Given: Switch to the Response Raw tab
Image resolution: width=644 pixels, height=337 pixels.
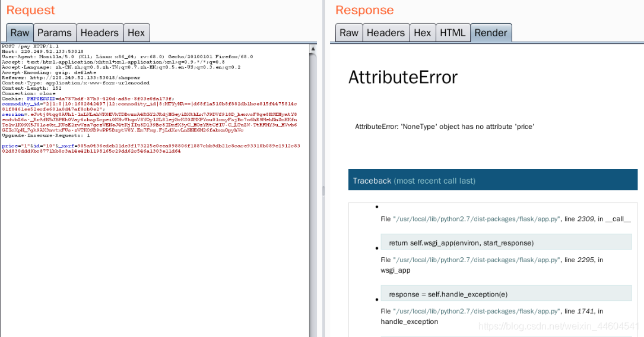Looking at the screenshot, I should [348, 33].
